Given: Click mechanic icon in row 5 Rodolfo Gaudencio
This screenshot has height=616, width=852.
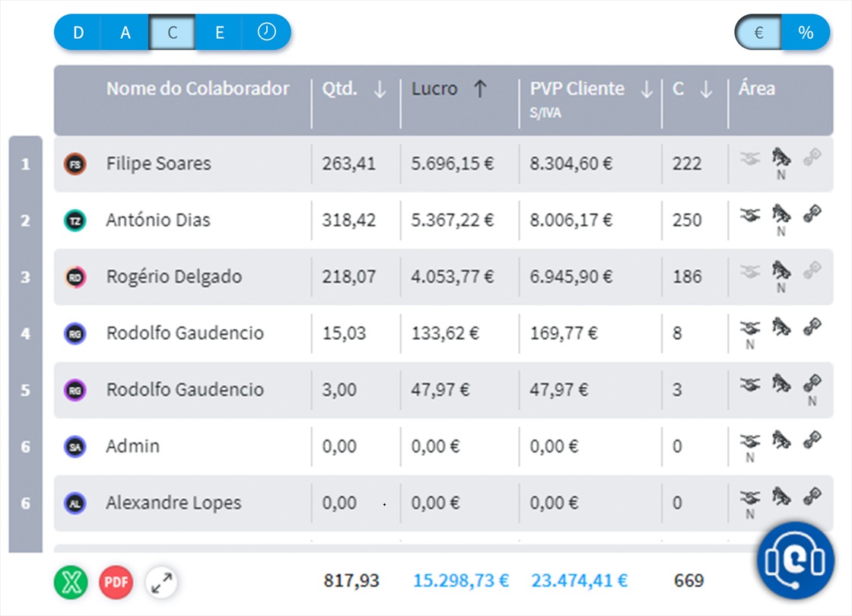Looking at the screenshot, I should 780,383.
